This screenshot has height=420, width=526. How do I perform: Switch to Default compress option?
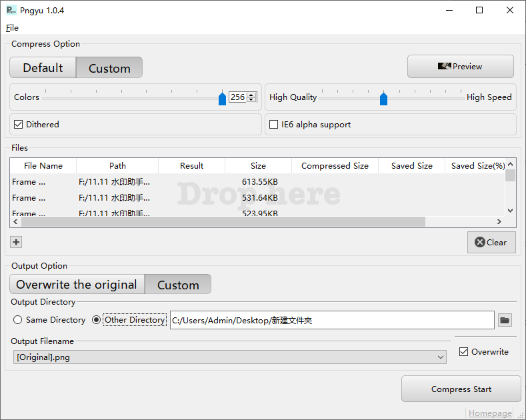[43, 68]
